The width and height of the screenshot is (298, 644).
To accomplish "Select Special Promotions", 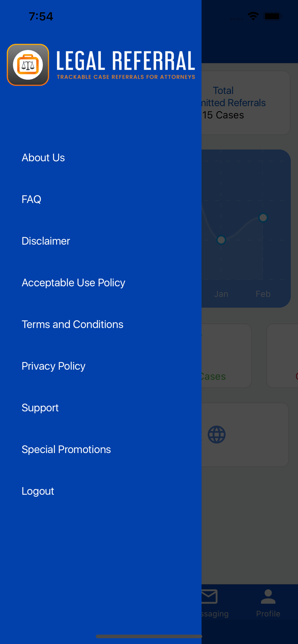I will [x=66, y=450].
